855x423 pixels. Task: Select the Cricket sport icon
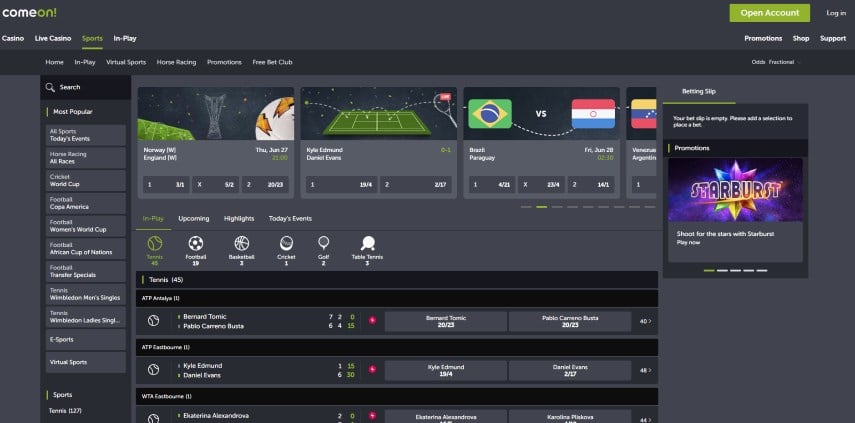(x=286, y=243)
